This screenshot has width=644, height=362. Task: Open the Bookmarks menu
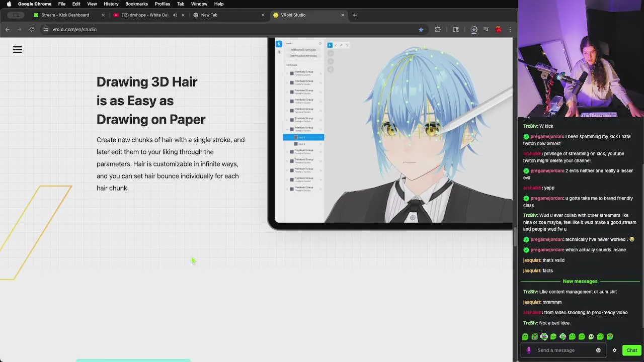(136, 4)
